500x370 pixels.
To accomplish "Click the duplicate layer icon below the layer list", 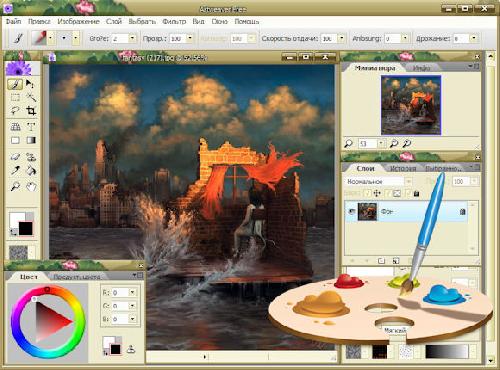I will [x=396, y=261].
